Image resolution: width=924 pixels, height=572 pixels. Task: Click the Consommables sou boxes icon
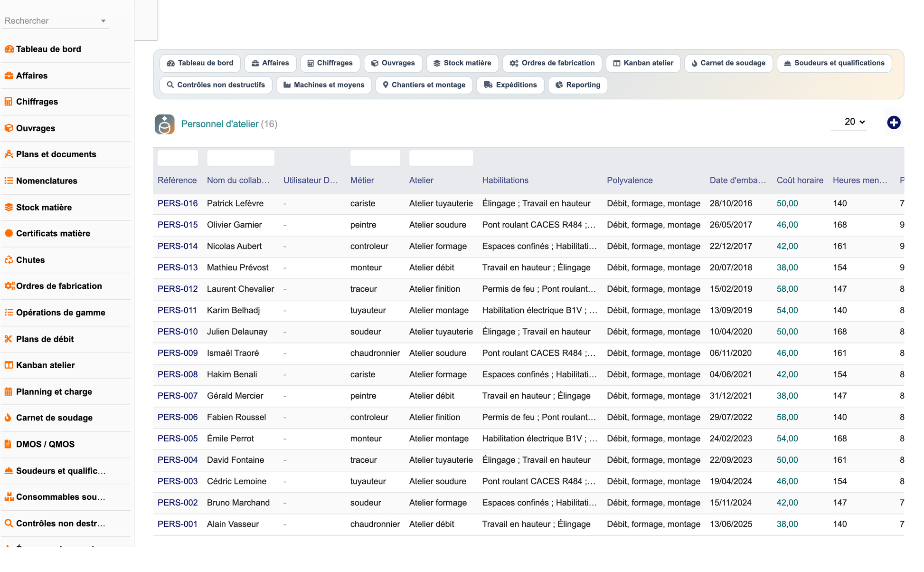point(9,497)
